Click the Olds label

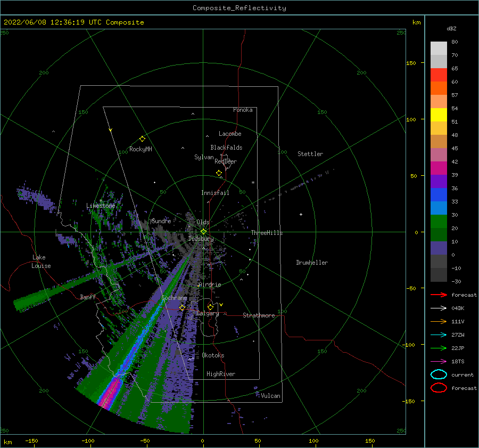pos(203,222)
